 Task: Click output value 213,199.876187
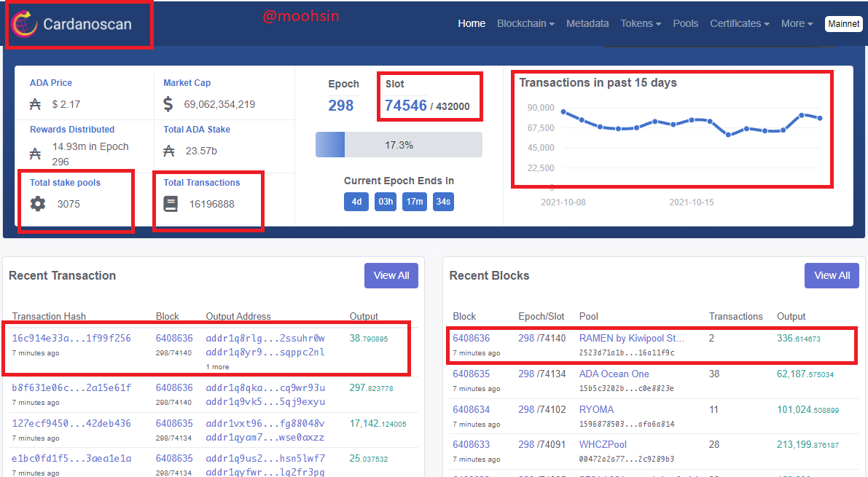808,444
